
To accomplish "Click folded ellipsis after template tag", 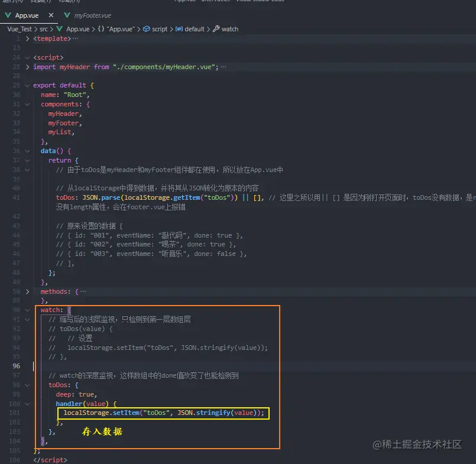I will (75, 38).
